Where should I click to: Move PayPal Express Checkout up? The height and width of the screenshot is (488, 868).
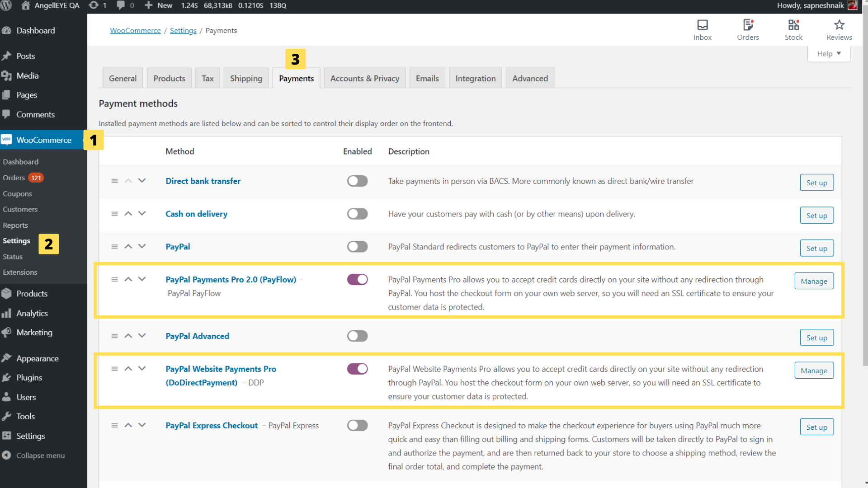128,425
